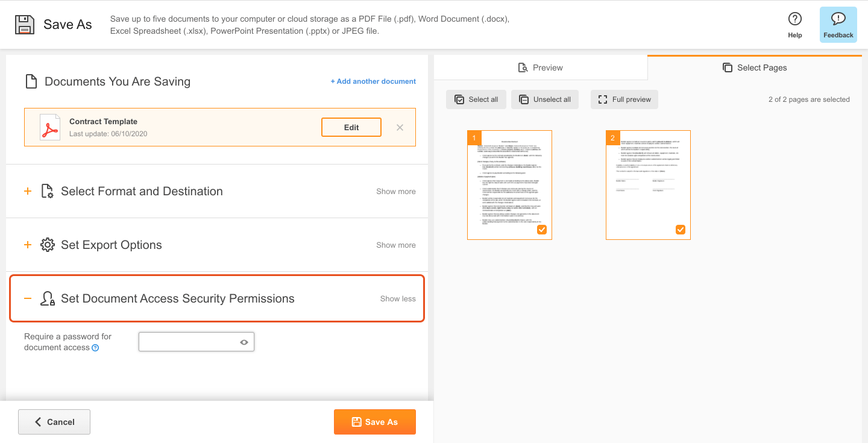Click the security permissions lock person icon
This screenshot has width=868, height=443.
pyautogui.click(x=48, y=298)
